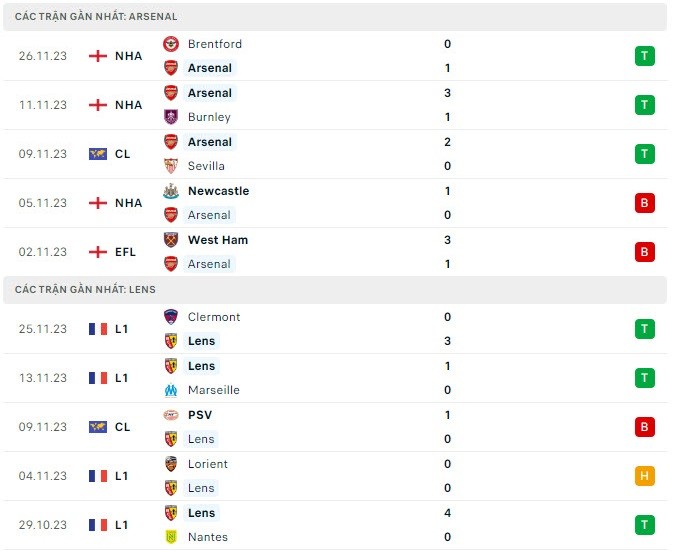Click the West Ham team name

[x=218, y=240]
